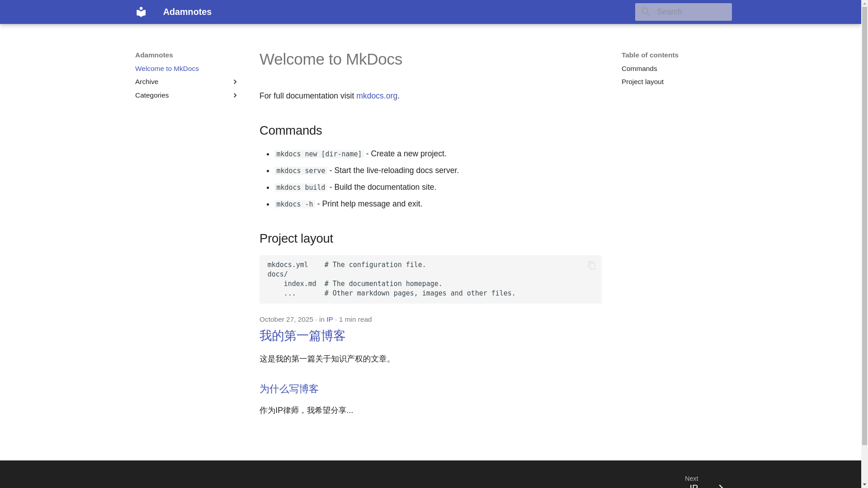Viewport: 868px width, 488px height.
Task: Expand the Archive navigation chevron
Action: click(235, 82)
